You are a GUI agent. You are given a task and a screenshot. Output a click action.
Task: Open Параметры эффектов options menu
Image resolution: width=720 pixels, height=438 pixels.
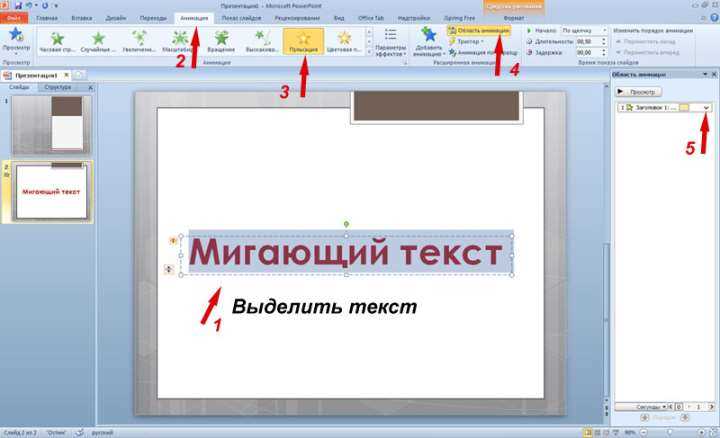[x=390, y=42]
